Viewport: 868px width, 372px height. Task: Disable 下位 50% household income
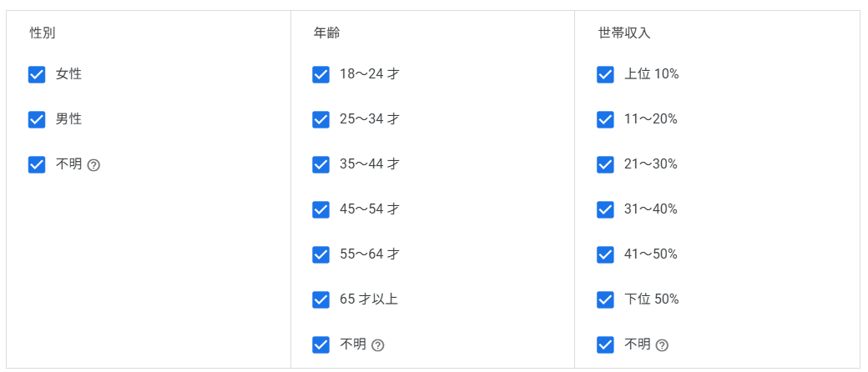click(606, 300)
